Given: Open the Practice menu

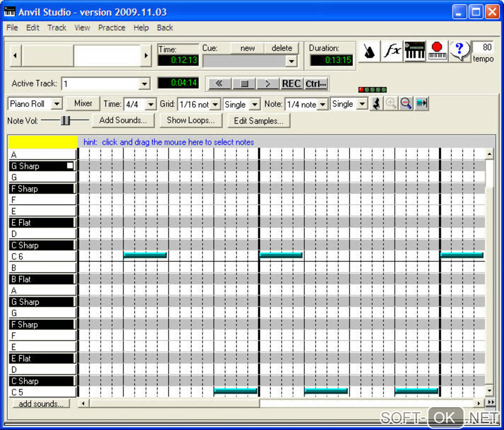Looking at the screenshot, I should (111, 28).
